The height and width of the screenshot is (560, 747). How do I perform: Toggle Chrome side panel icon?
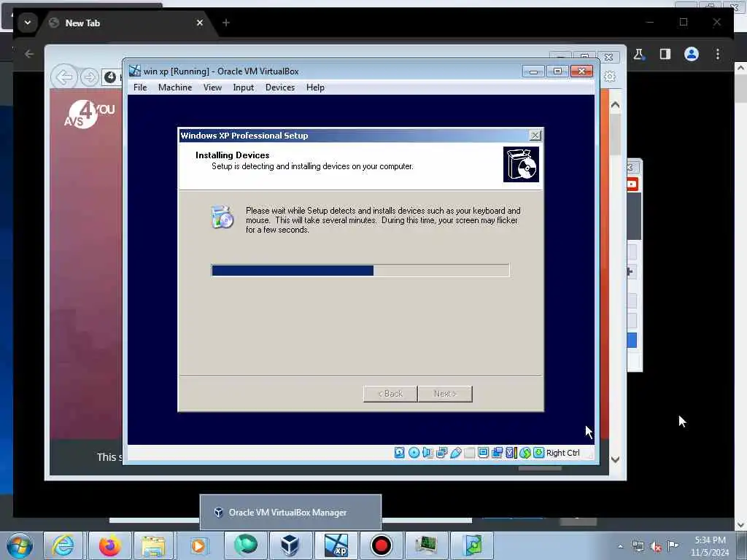665,54
